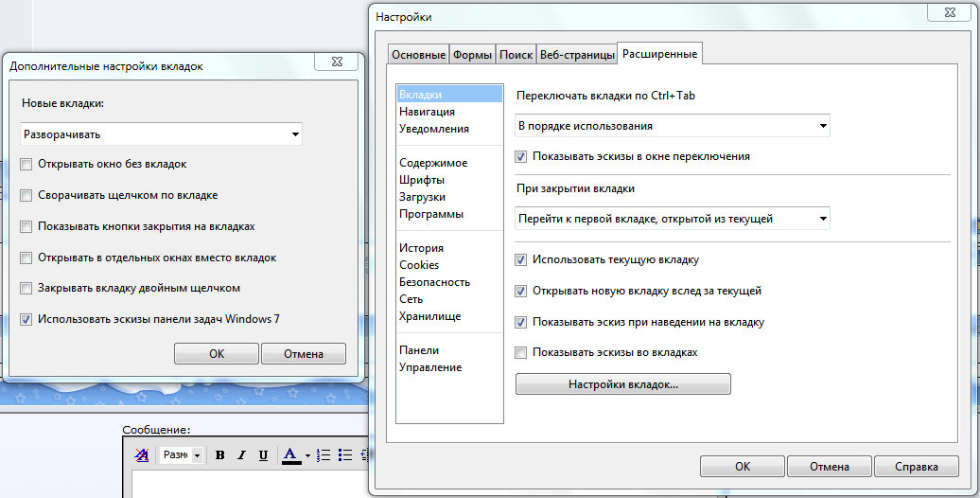Screen dimensions: 980x498
Task: Enable "Сворачивать щелчком по вкладке" checkbox
Action: click(x=26, y=196)
